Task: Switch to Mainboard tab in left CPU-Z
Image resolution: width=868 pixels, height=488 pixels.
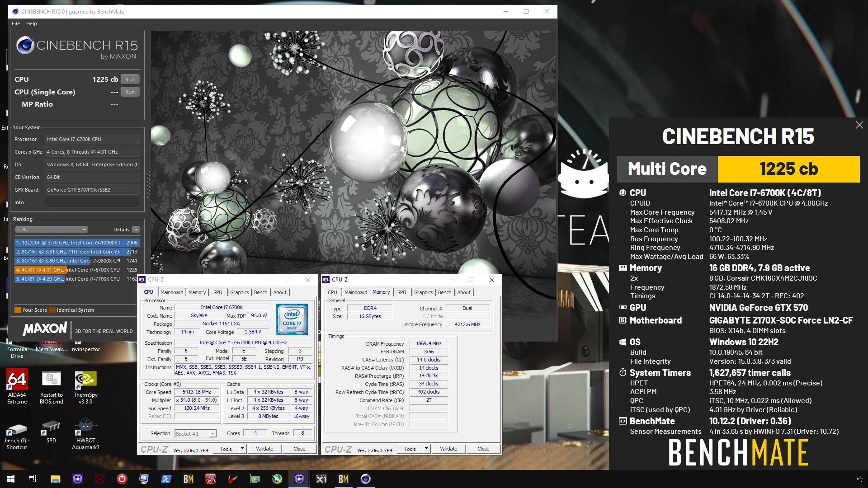Action: coord(172,292)
